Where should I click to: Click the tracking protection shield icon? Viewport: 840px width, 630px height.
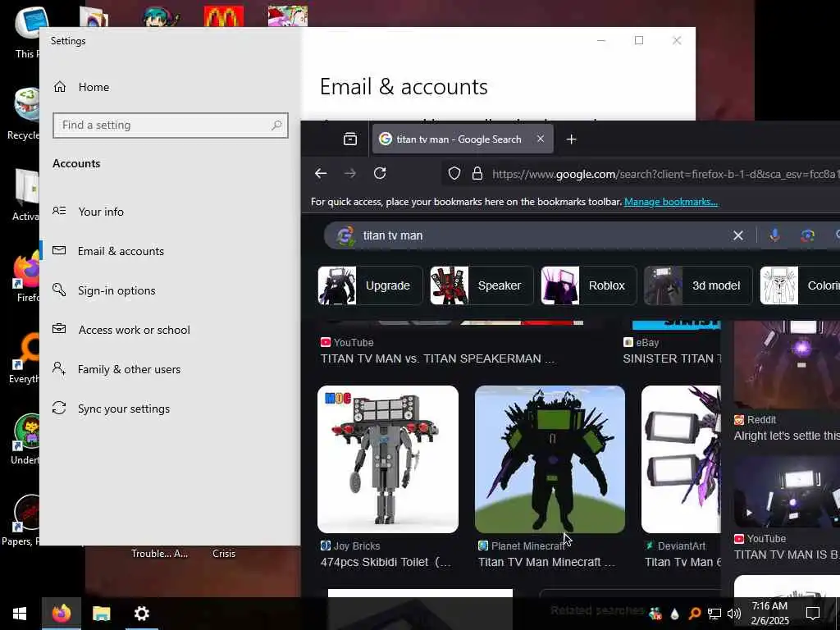[x=454, y=174]
